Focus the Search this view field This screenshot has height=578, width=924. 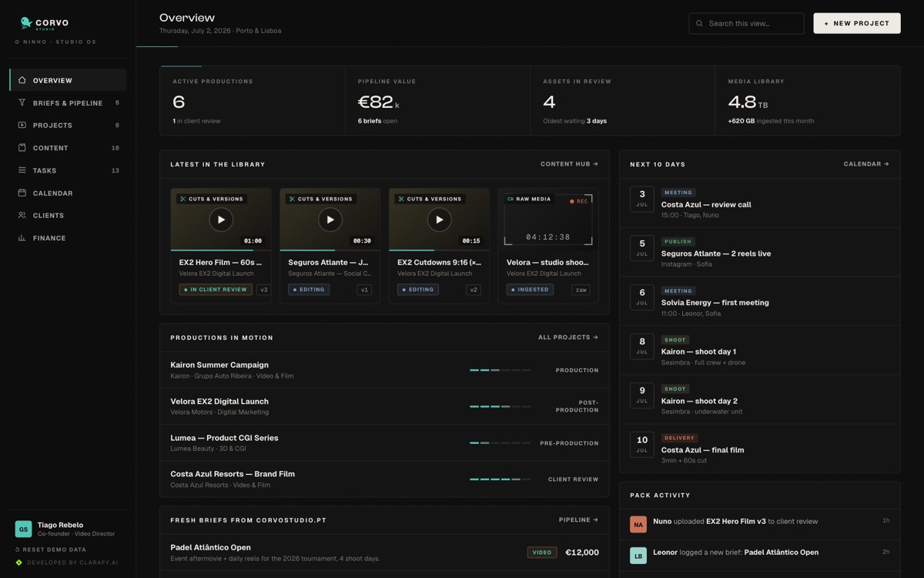(x=746, y=23)
